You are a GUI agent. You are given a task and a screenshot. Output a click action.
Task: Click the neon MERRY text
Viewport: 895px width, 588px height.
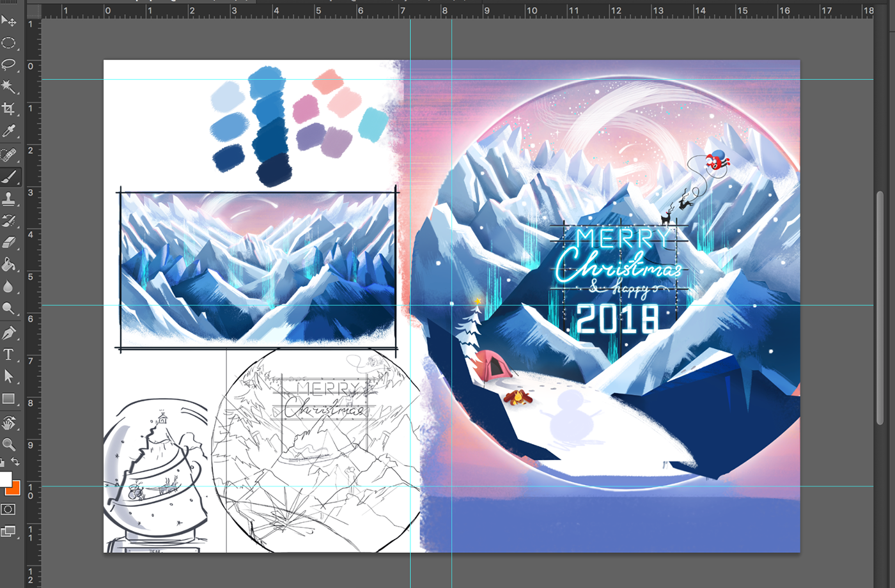click(624, 239)
